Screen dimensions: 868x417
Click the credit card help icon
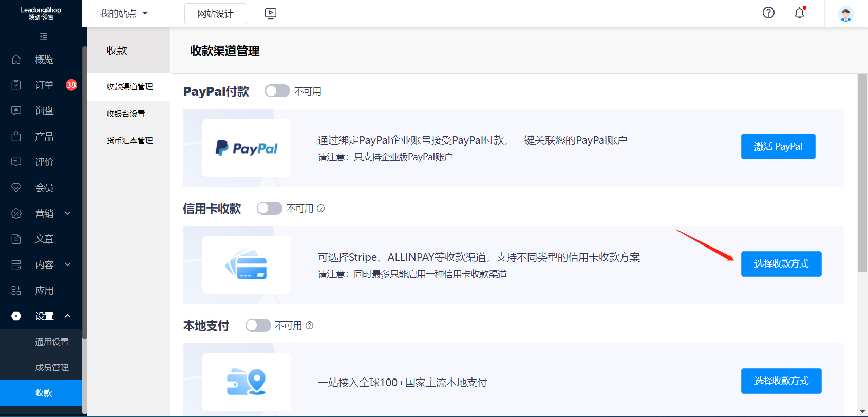click(x=321, y=208)
